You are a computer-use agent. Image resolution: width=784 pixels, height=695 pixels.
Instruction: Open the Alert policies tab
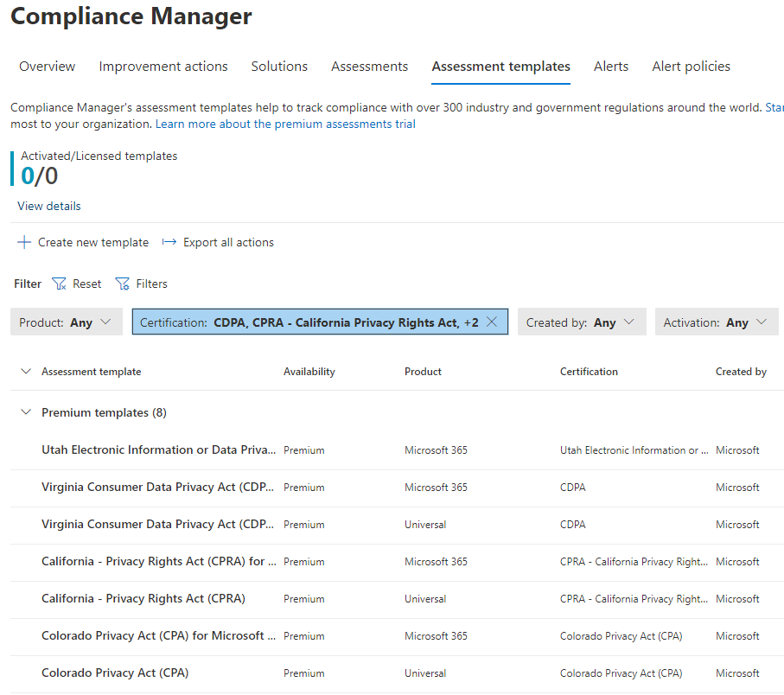coord(691,67)
